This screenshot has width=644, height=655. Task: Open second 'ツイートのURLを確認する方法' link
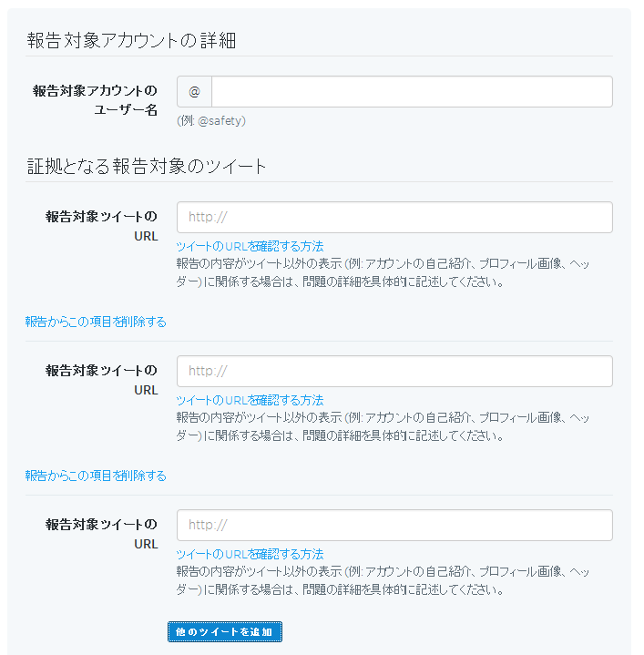pos(250,400)
